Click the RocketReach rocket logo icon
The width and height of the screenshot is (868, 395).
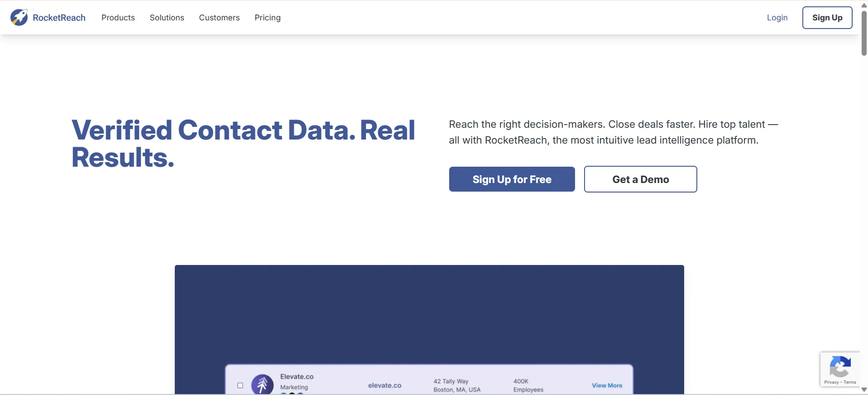(19, 17)
